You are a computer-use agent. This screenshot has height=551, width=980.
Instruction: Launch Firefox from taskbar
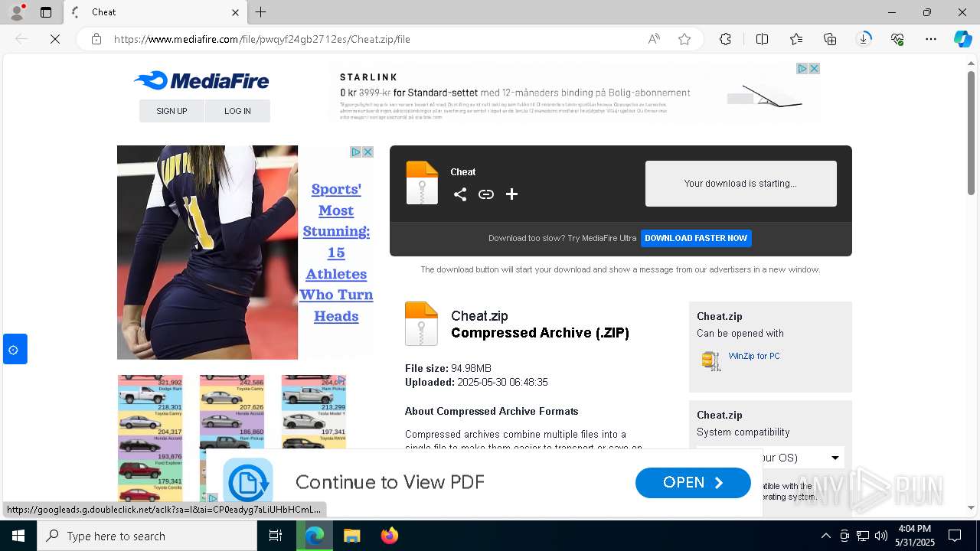(x=390, y=536)
